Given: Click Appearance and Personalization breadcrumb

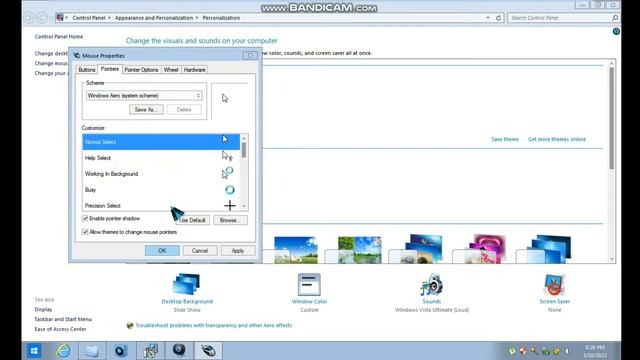Looking at the screenshot, I should [x=154, y=18].
